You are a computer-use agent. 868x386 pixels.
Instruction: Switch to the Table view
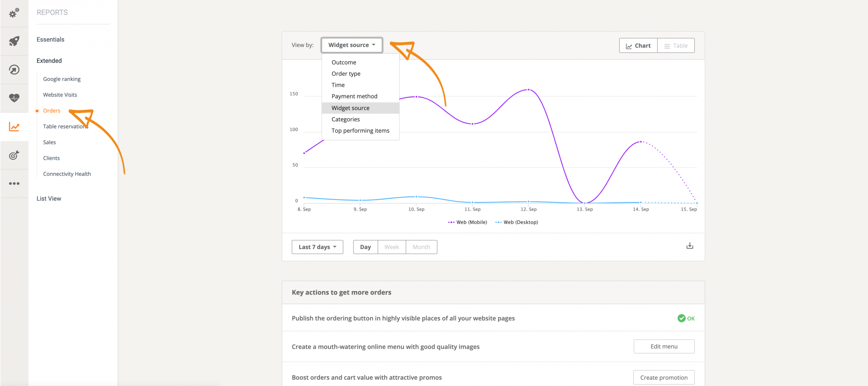(676, 45)
